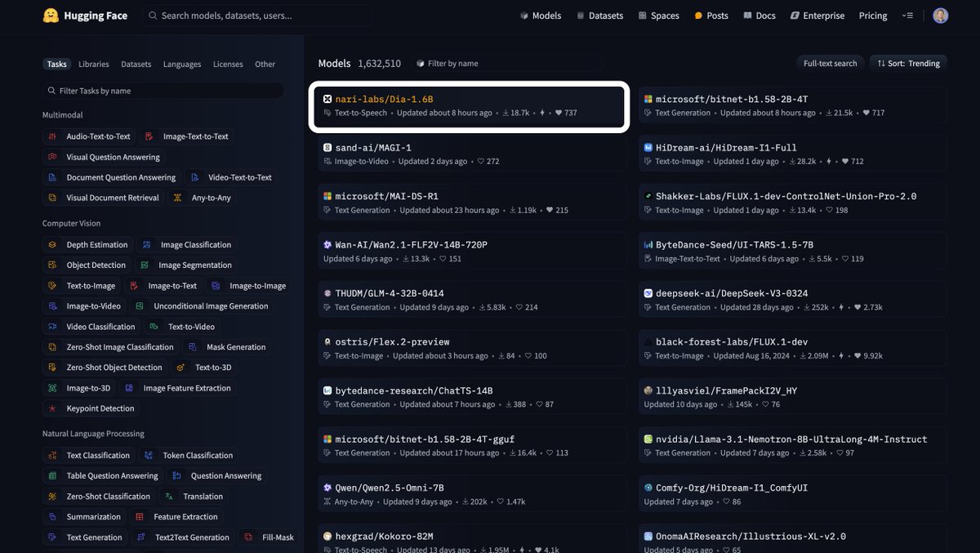Click the Object Detection task icon
Image resolution: width=980 pixels, height=553 pixels.
point(52,265)
